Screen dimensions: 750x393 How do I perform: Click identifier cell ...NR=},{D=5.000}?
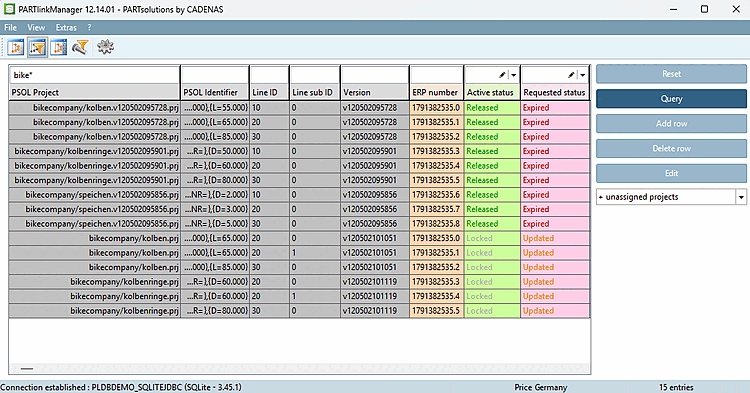tap(215, 224)
